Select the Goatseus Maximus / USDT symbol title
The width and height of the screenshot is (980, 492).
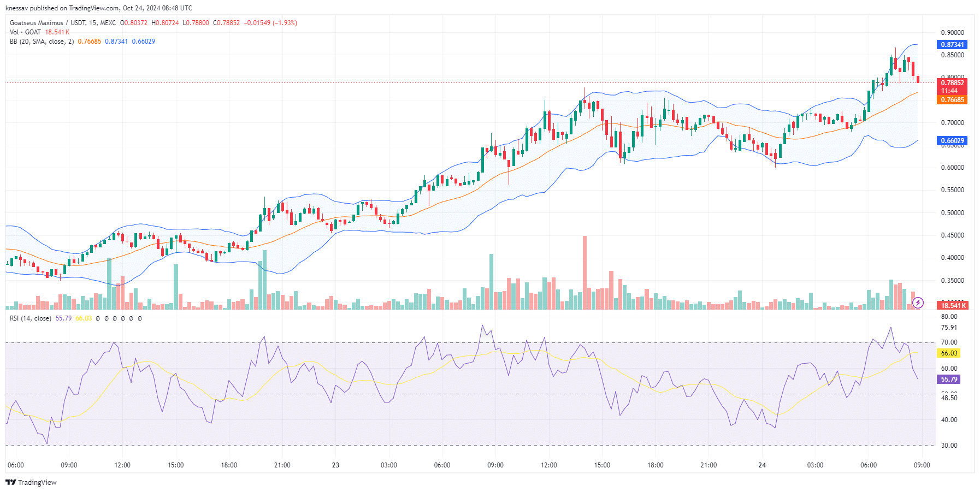pyautogui.click(x=63, y=23)
